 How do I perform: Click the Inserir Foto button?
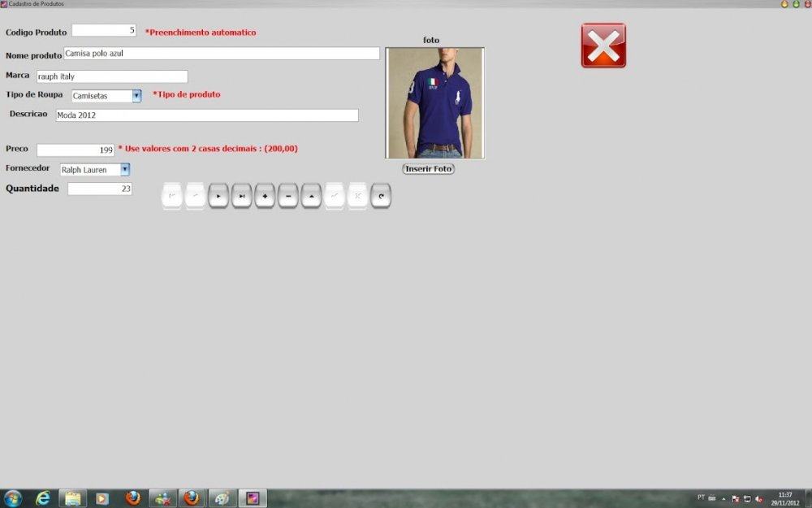tap(428, 169)
